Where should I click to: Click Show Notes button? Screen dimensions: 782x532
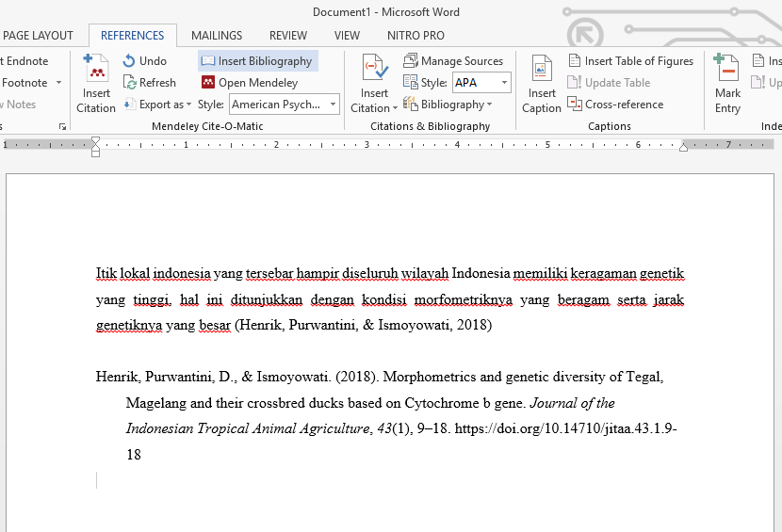pos(18,105)
